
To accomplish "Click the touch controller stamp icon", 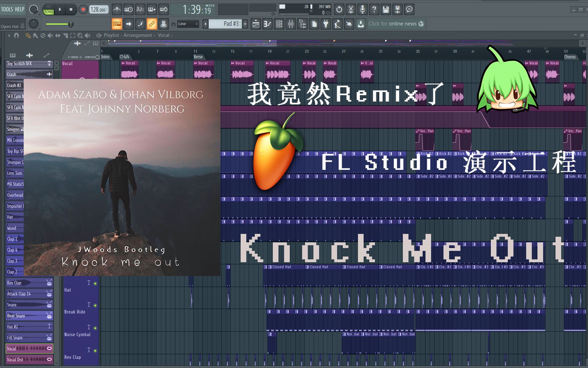I will point(164,24).
